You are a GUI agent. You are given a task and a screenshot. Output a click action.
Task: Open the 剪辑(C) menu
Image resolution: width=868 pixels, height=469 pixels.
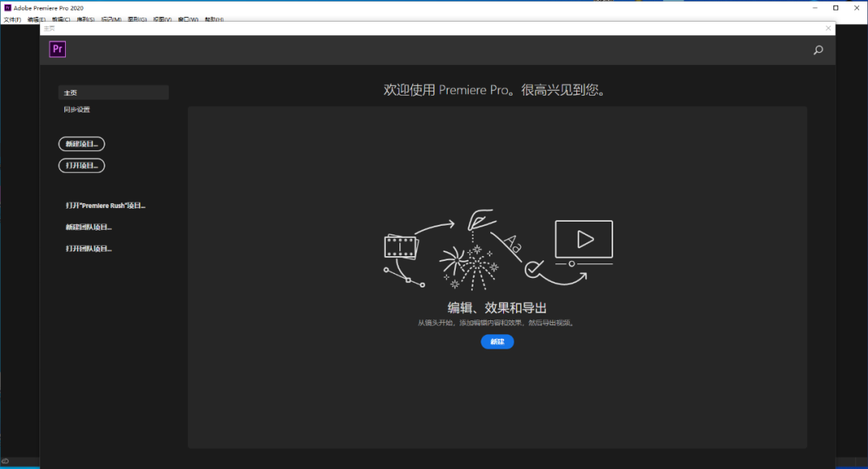tap(61, 19)
